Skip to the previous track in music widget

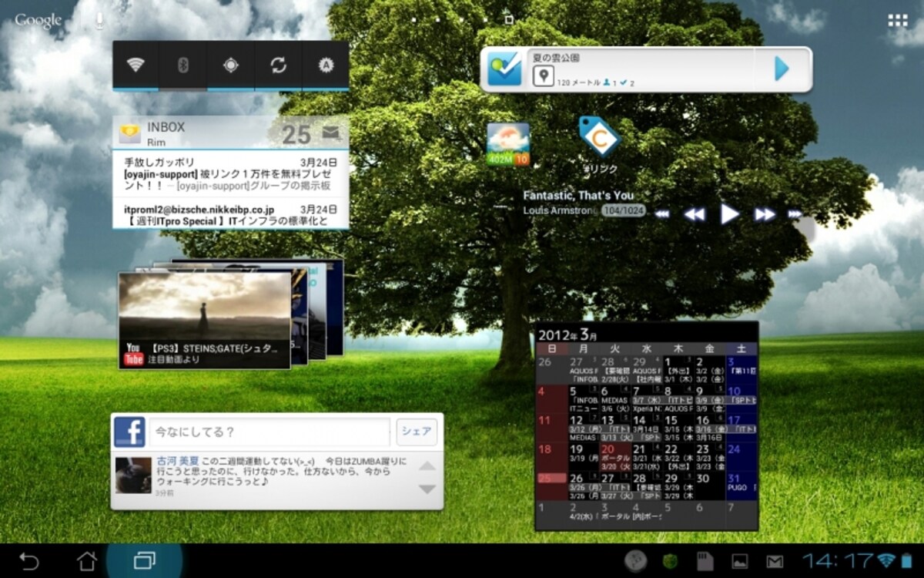pos(662,214)
